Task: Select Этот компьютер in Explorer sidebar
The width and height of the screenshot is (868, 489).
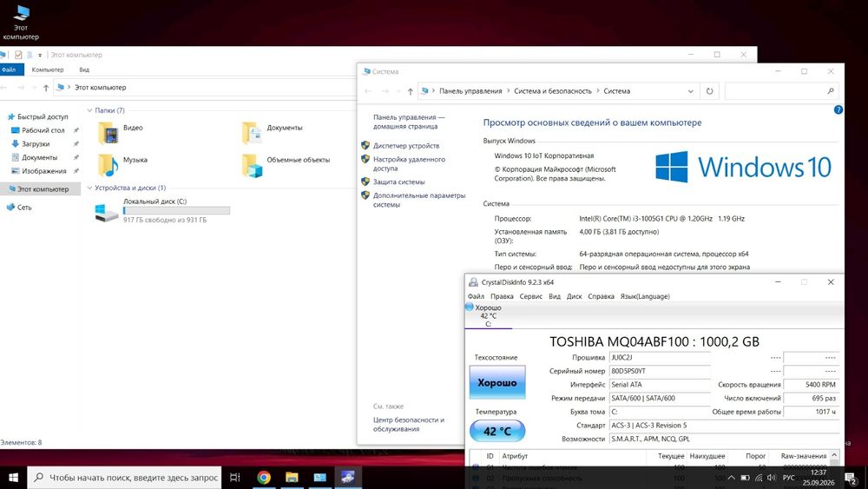Action: click(x=39, y=188)
